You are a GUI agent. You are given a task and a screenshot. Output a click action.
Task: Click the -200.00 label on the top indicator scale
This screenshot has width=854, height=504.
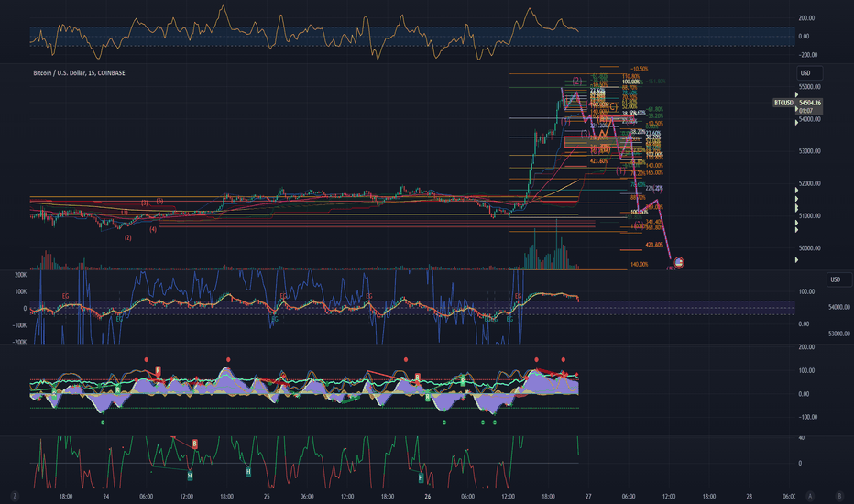click(x=807, y=55)
